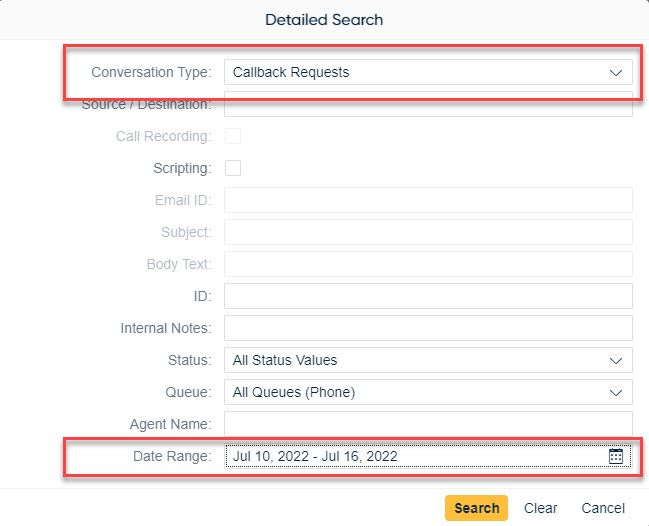Click the Queue label
The height and width of the screenshot is (526, 649).
click(188, 392)
